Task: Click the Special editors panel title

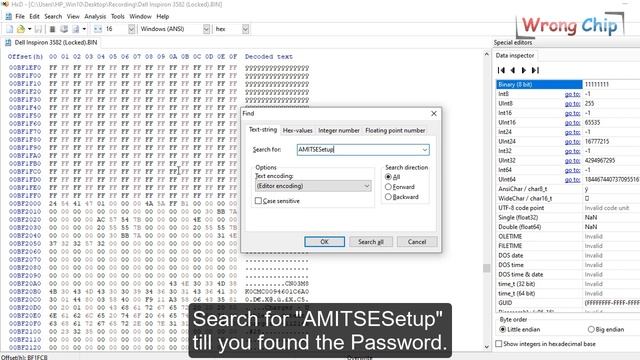Action: tap(513, 42)
